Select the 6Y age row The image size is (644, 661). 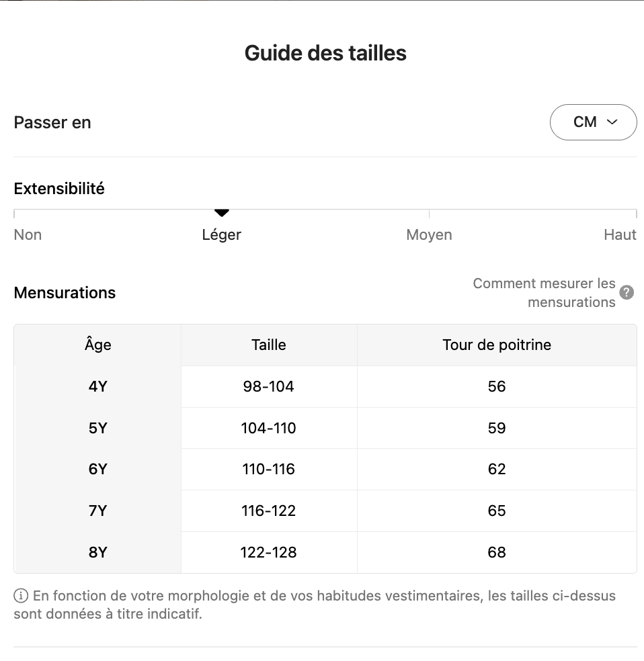click(98, 470)
